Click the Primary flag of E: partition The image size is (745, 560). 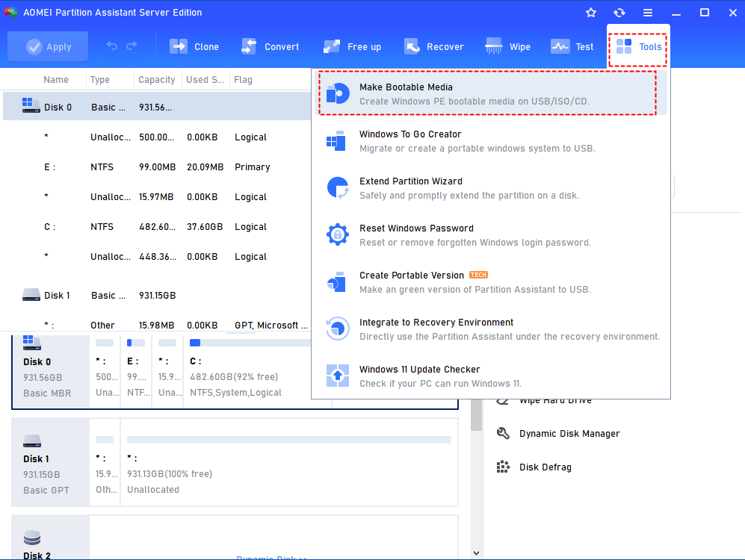coord(253,167)
